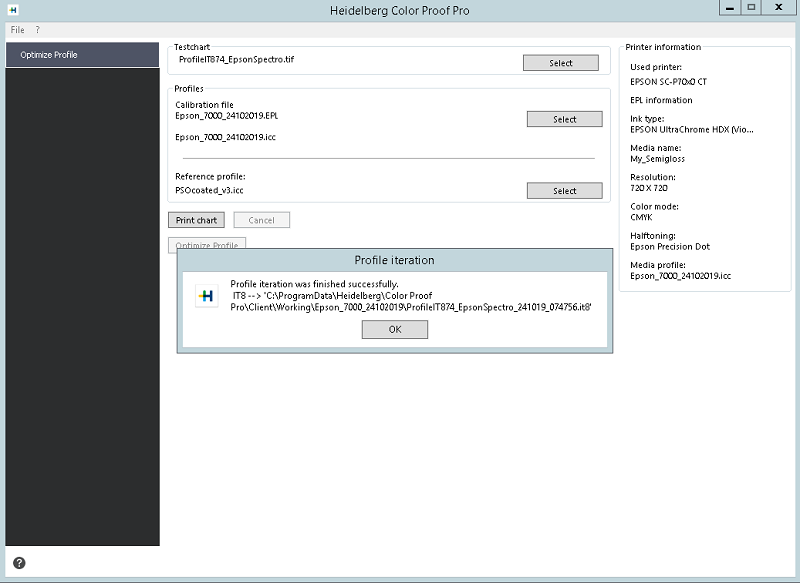Click the Printer information group heading
Image resolution: width=800 pixels, height=583 pixels.
(663, 47)
